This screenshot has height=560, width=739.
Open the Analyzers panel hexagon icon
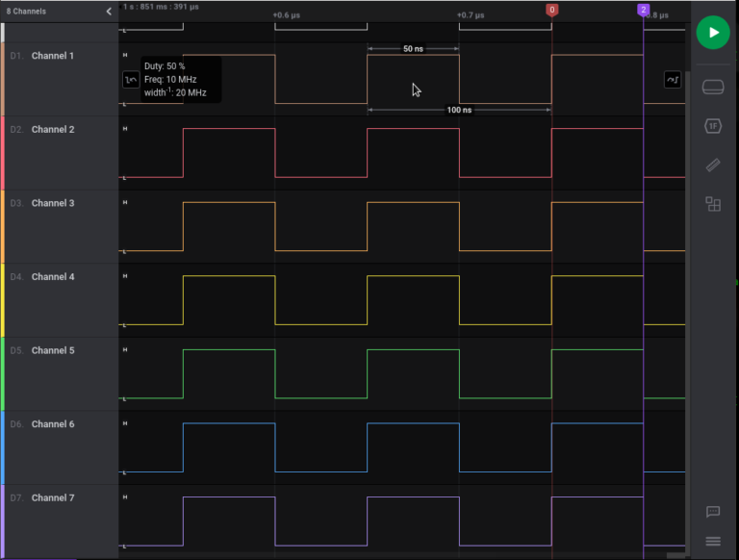click(x=713, y=126)
